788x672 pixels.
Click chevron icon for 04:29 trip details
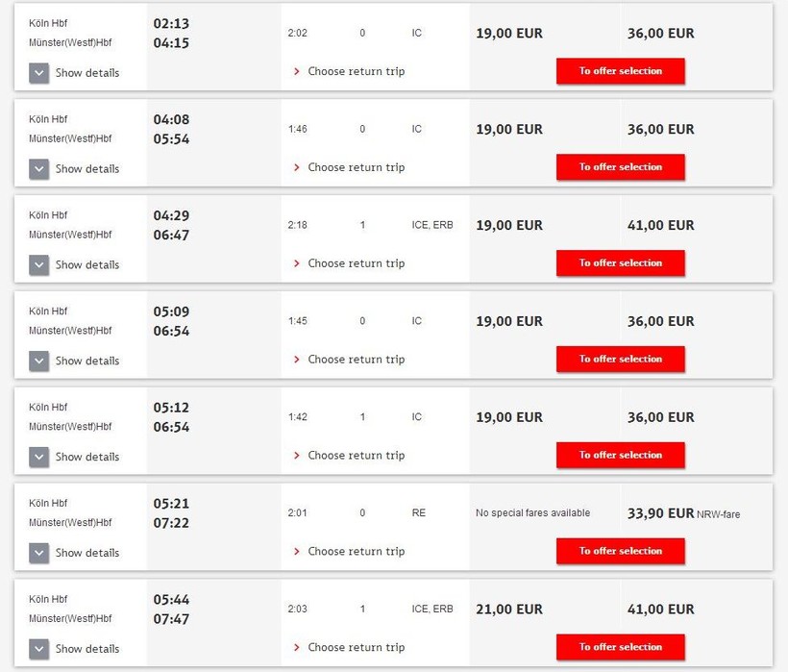tap(38, 265)
